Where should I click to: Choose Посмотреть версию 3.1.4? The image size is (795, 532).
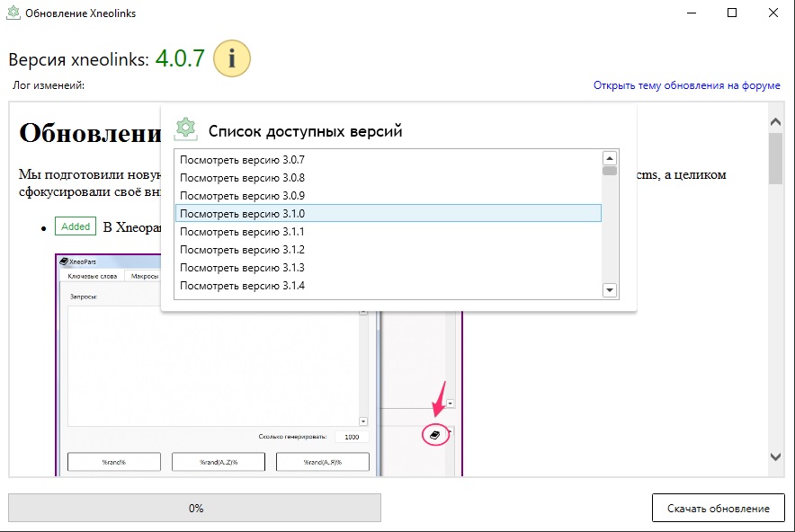point(389,285)
